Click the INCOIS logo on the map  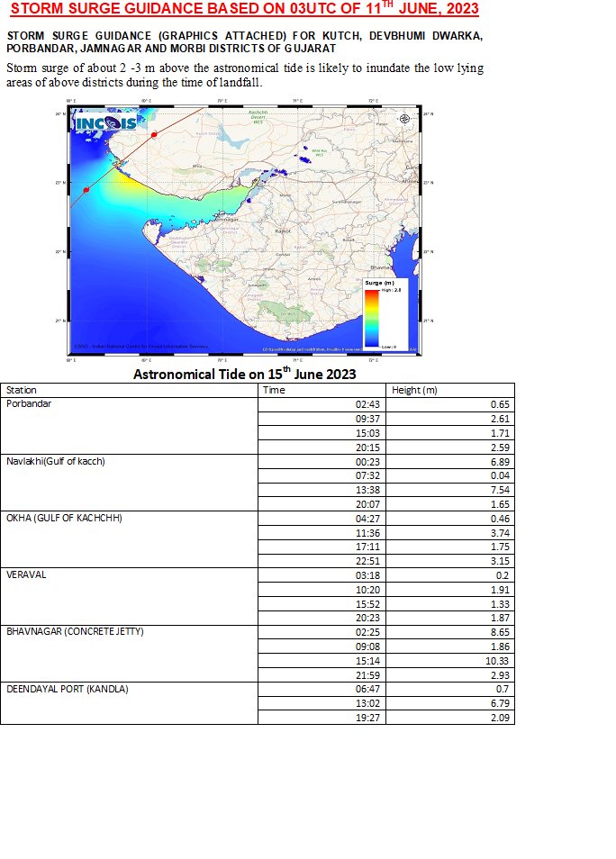(105, 123)
